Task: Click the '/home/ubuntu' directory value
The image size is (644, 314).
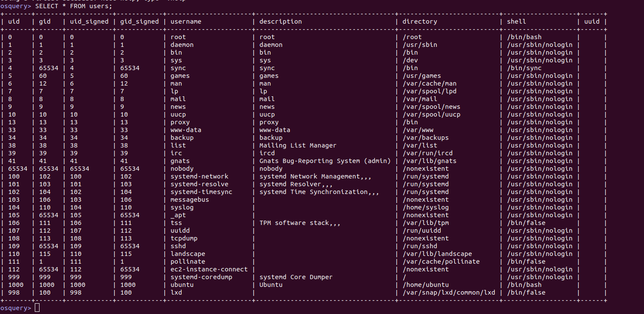Action: [x=426, y=285]
